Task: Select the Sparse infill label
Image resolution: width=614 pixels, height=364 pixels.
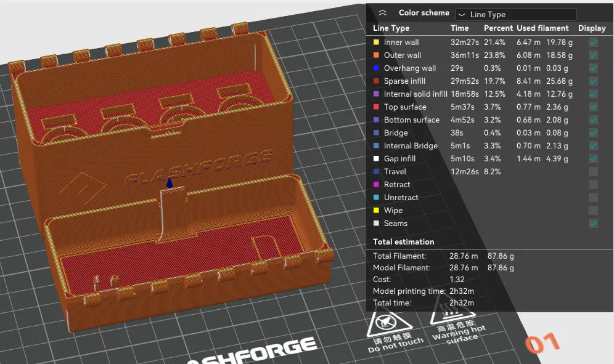Action: 404,81
